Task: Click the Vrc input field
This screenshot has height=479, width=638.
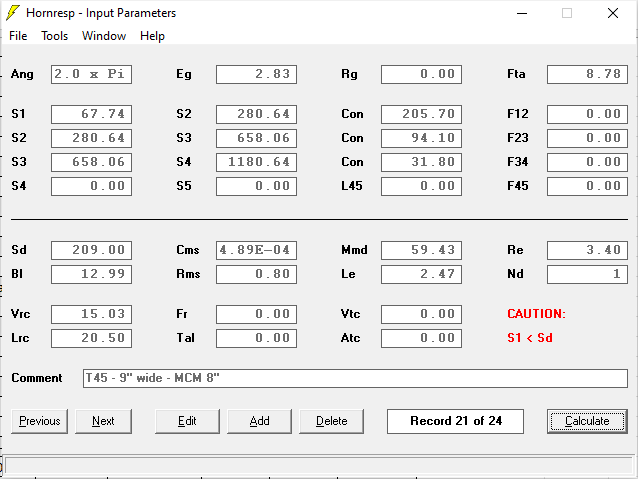Action: click(91, 314)
